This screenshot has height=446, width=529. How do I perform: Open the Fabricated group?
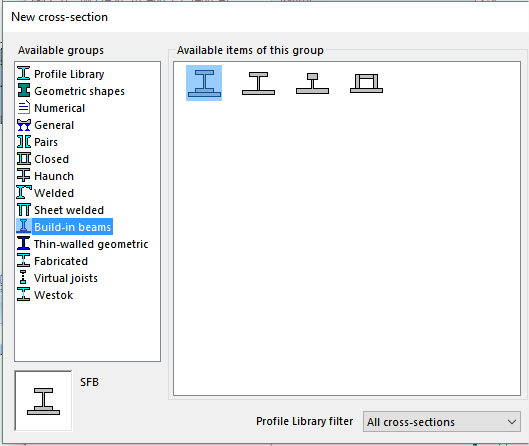[x=61, y=261]
